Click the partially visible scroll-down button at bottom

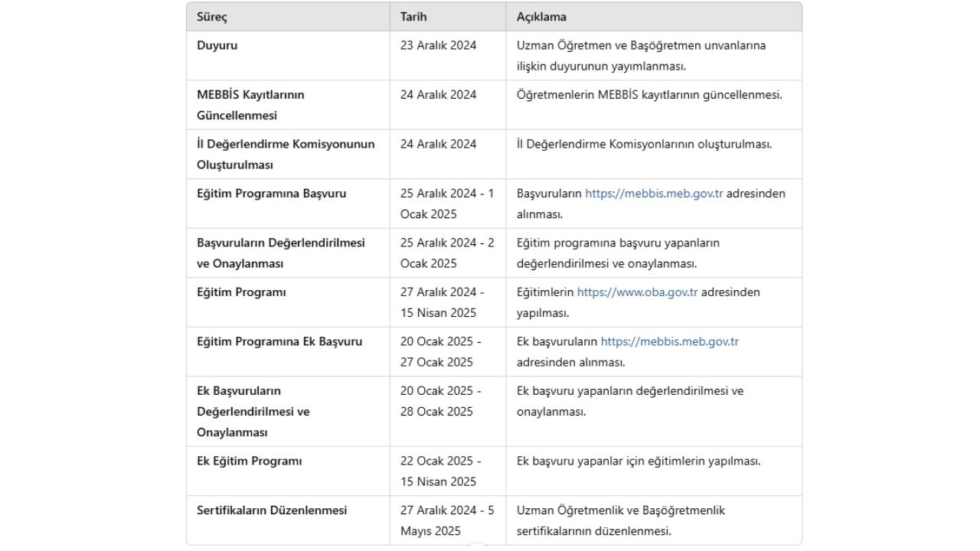476,546
